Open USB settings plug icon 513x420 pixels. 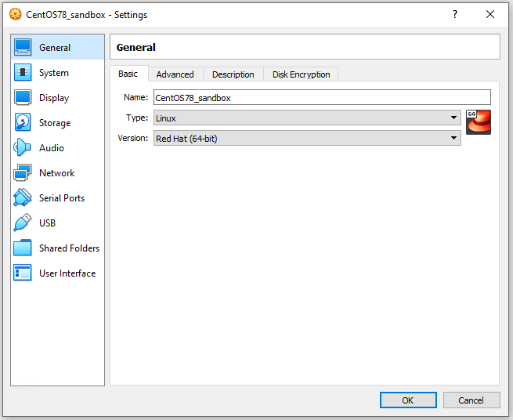tap(23, 223)
